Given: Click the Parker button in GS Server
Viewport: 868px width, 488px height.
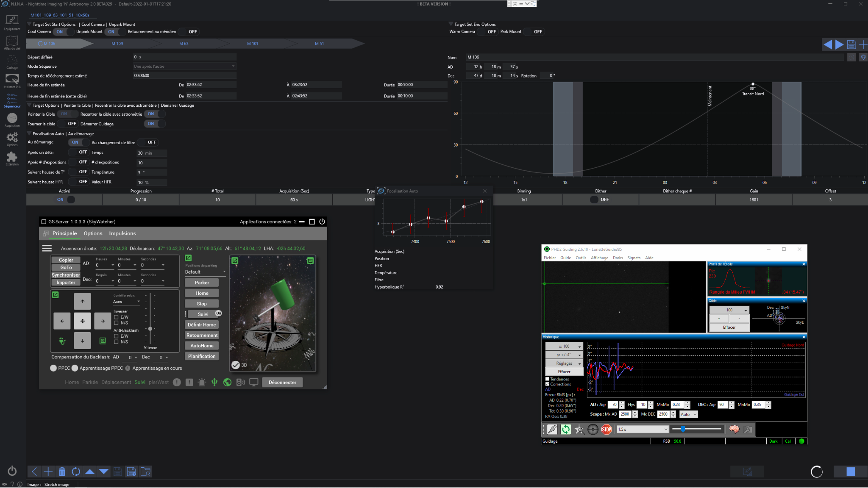Looking at the screenshot, I should 202,283.
